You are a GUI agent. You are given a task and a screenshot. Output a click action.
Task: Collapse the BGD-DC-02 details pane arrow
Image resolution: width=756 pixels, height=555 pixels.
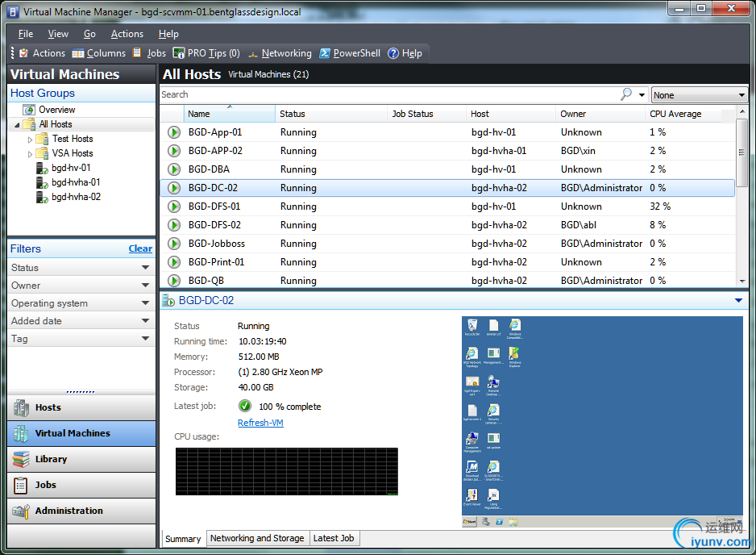click(738, 300)
